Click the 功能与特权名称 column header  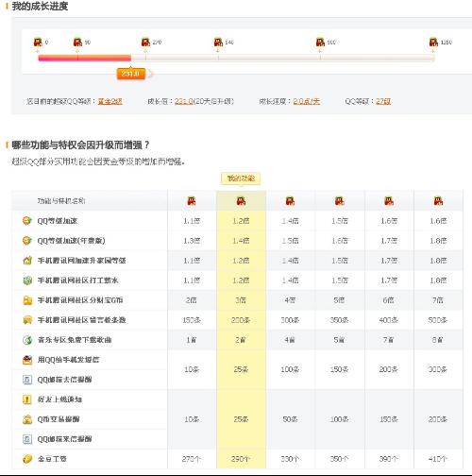(61, 201)
